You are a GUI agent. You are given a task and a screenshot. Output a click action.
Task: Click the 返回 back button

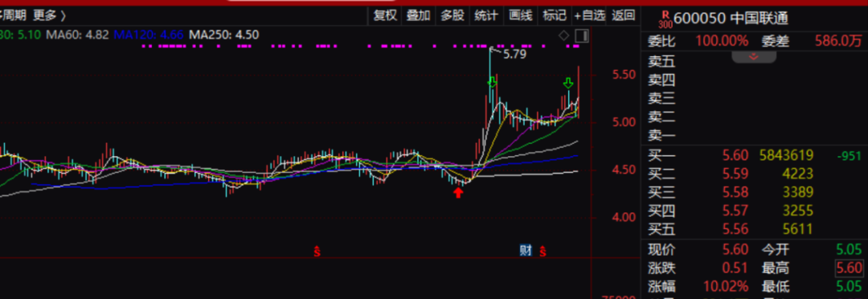pos(624,15)
